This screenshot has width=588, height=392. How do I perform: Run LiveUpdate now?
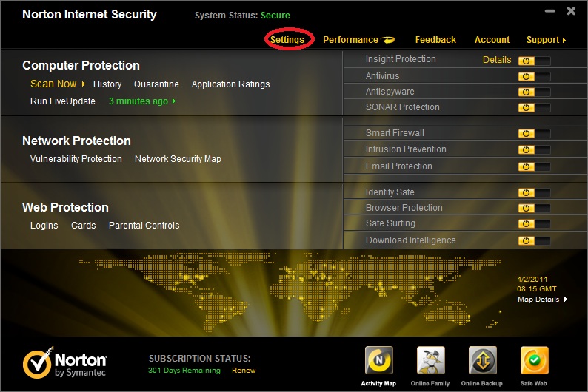[x=63, y=101]
